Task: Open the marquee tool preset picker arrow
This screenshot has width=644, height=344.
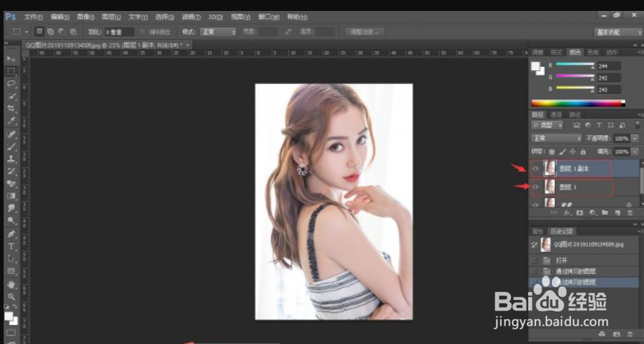Action: (27, 31)
